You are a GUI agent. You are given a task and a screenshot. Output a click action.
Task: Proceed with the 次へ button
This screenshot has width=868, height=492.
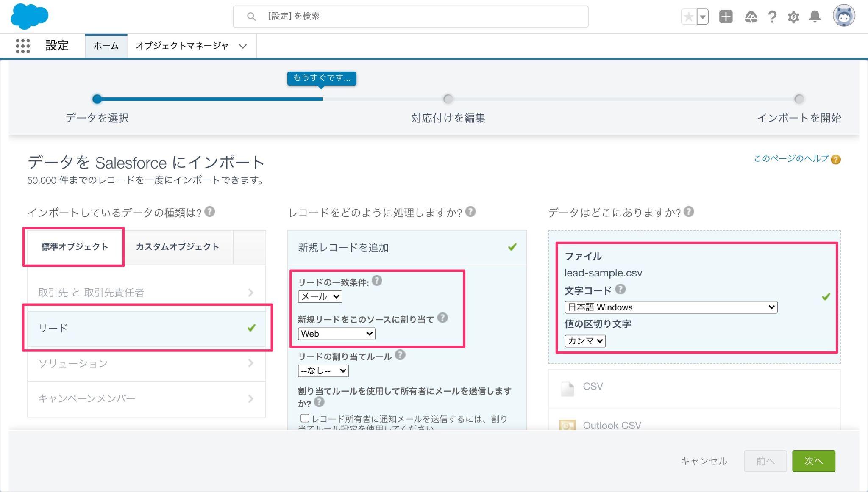pos(814,461)
